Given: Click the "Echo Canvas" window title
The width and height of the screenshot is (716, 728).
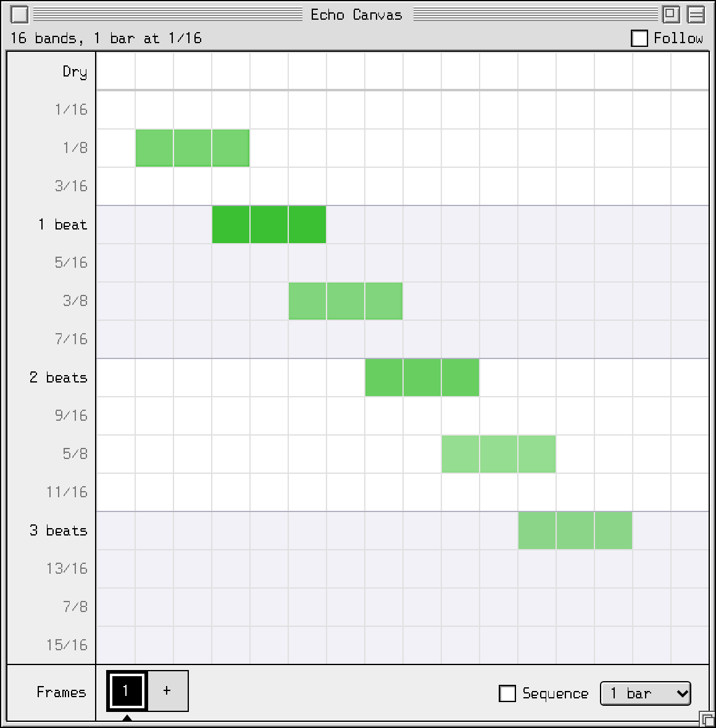Looking at the screenshot, I should 356,15.
